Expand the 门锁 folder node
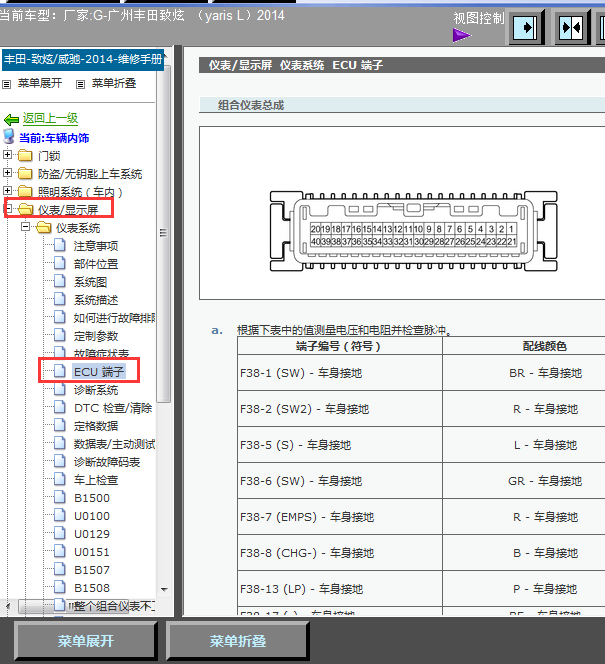 click(7, 155)
